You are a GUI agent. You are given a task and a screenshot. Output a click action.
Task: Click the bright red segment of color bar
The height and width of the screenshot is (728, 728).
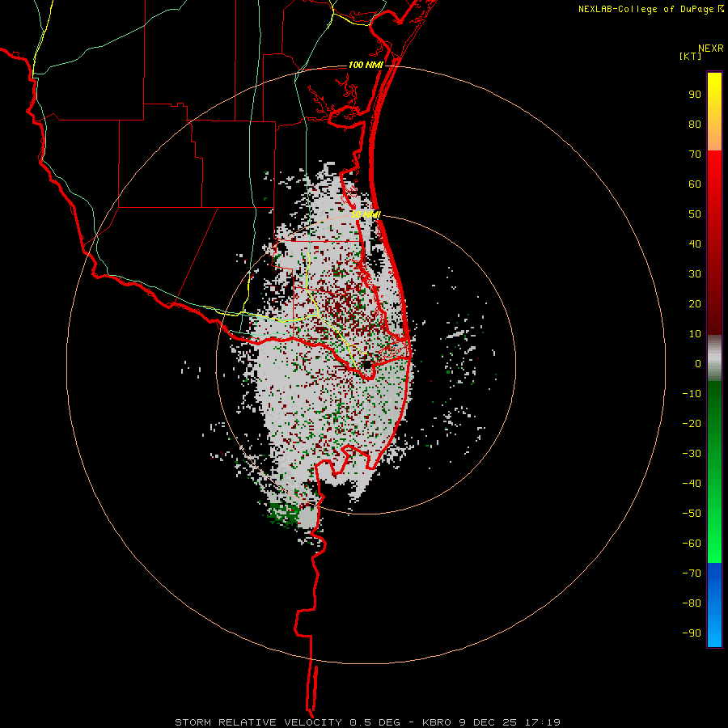(714, 186)
